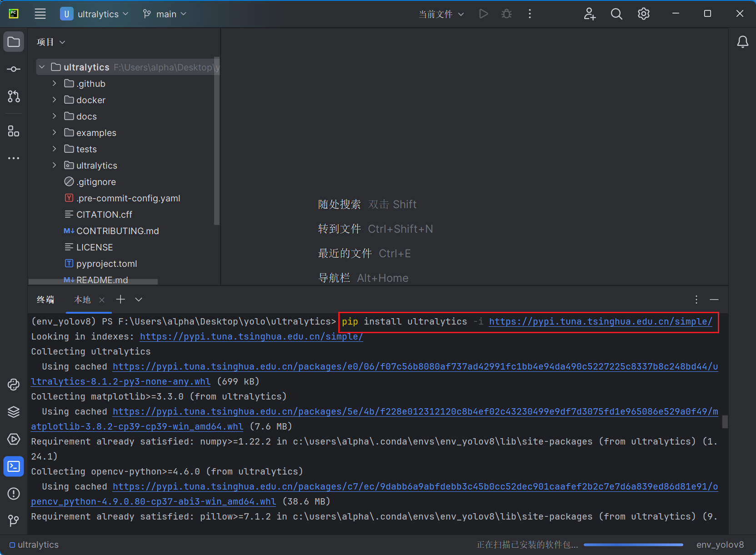Debug the current file
The image size is (756, 555).
506,14
